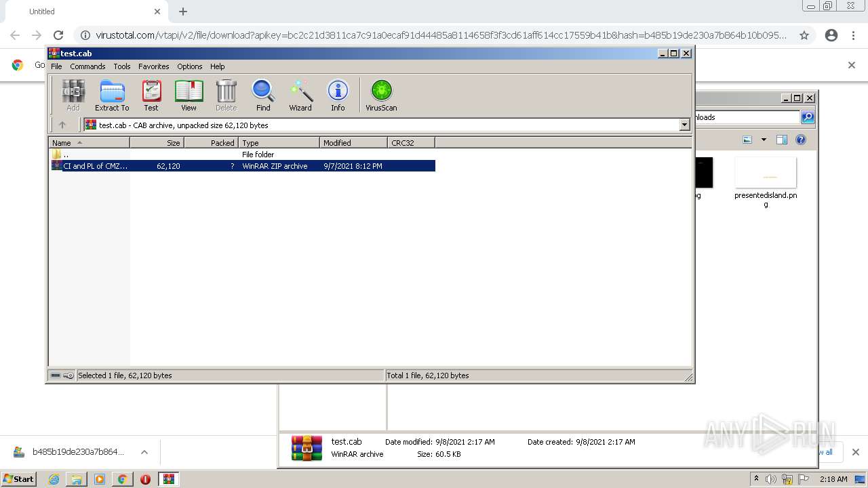
Task: Click the volume speaker tray icon
Action: point(771,479)
